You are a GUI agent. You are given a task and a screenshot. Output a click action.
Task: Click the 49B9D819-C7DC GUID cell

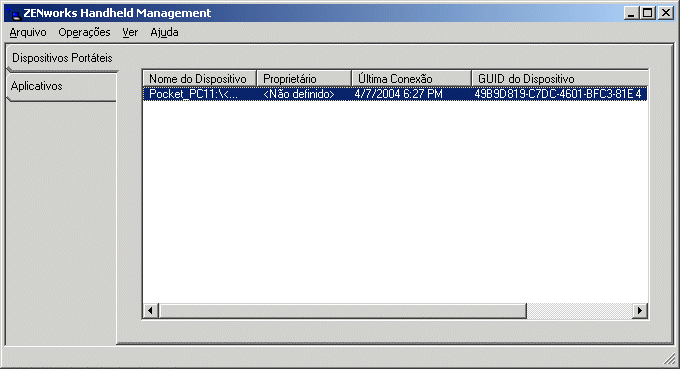[x=558, y=94]
